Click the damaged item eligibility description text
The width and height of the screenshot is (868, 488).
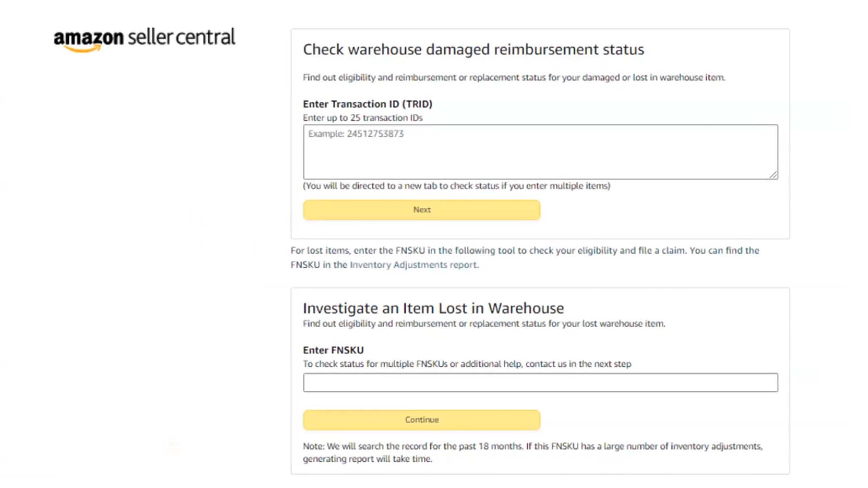(514, 77)
